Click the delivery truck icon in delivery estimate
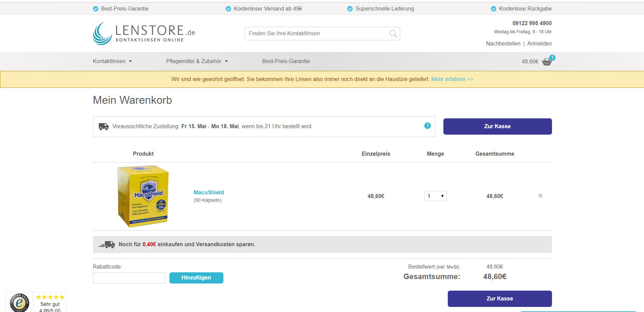The width and height of the screenshot is (644, 312). pyautogui.click(x=104, y=126)
